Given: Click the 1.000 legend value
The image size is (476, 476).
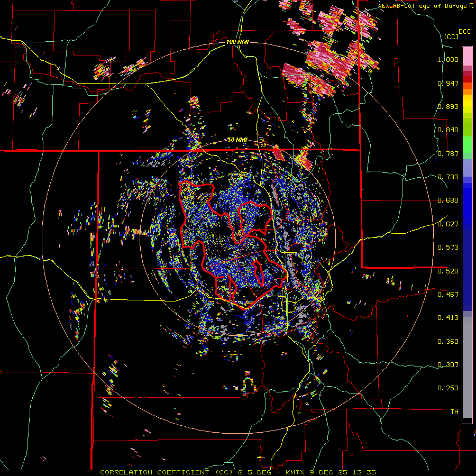Looking at the screenshot, I should 448,59.
